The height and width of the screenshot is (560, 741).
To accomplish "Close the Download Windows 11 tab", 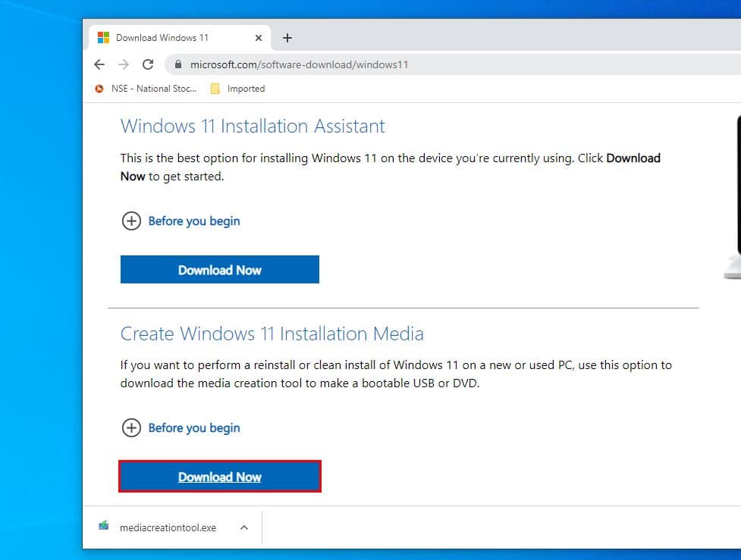I will click(258, 37).
